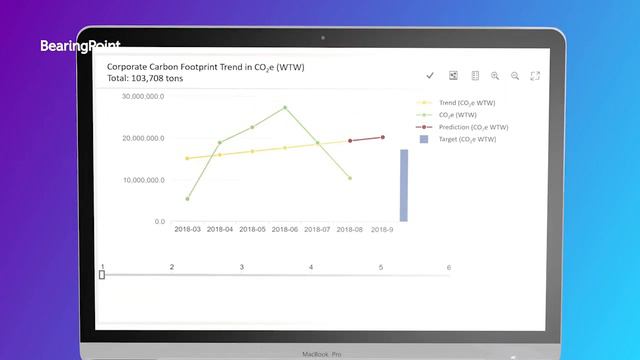Click the 2018-03 yellow trend data point
640x360 pixels.
(187, 158)
